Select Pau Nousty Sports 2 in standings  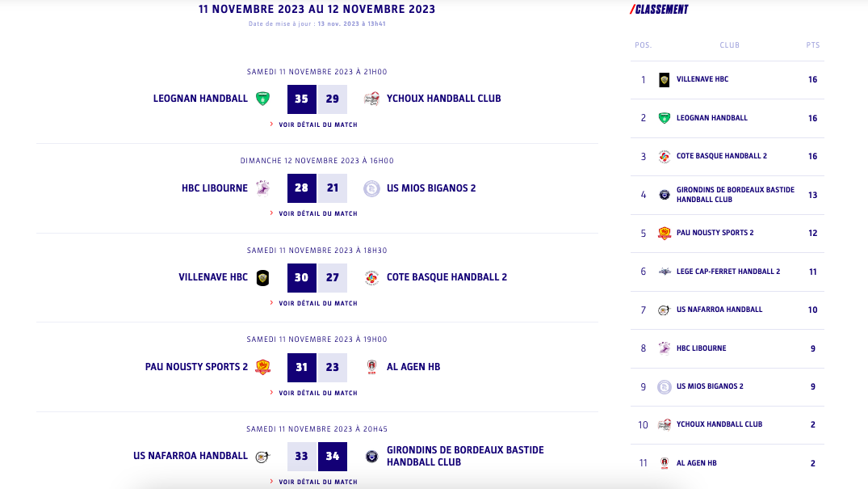(x=715, y=233)
